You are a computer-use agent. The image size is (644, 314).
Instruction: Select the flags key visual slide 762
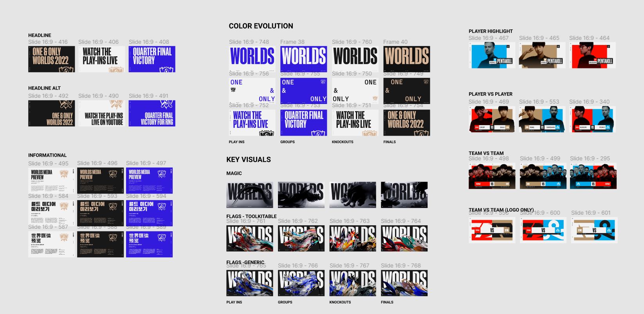(301, 238)
